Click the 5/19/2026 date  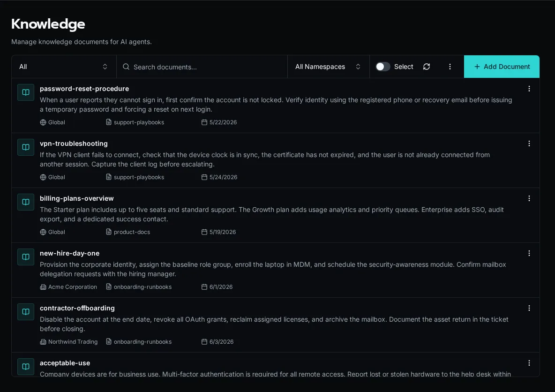point(223,232)
